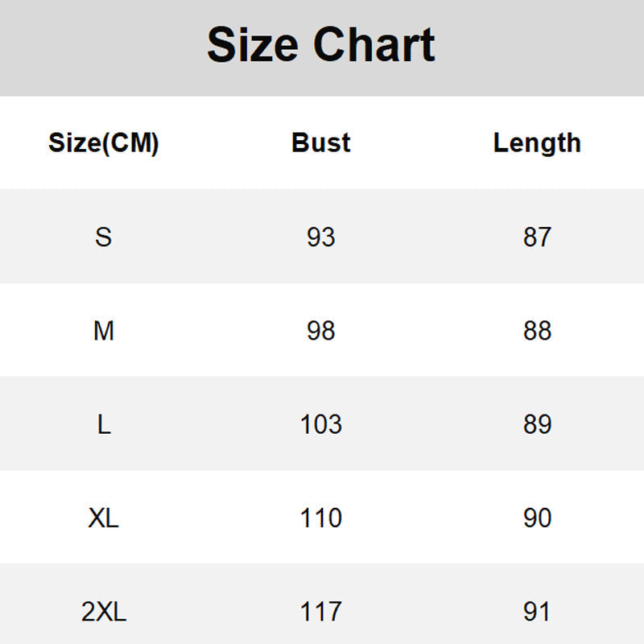The image size is (644, 644).
Task: Click length value 87 for size S
Action: tap(537, 237)
